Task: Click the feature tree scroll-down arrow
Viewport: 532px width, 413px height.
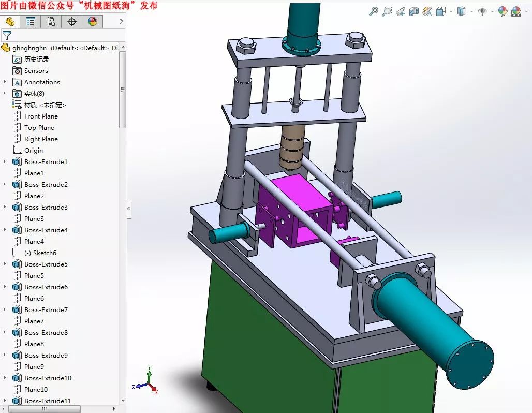Action: point(123,401)
